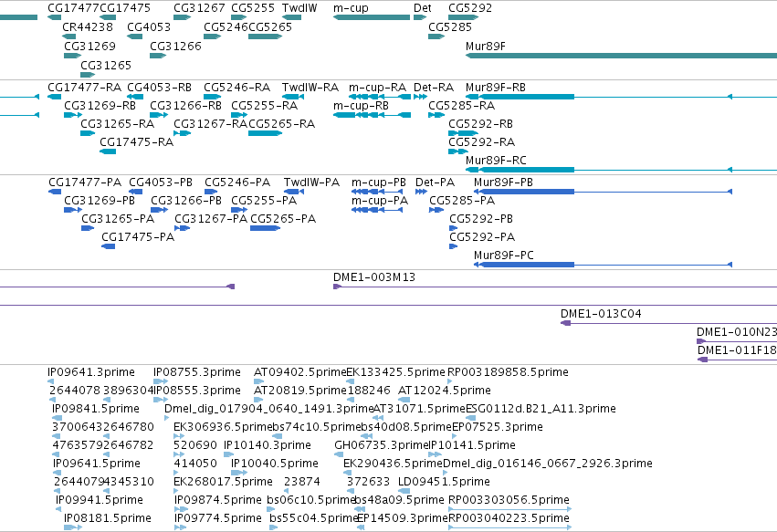The width and height of the screenshot is (777, 532).
Task: Click the CG31265 gene label
Action: 106,65
